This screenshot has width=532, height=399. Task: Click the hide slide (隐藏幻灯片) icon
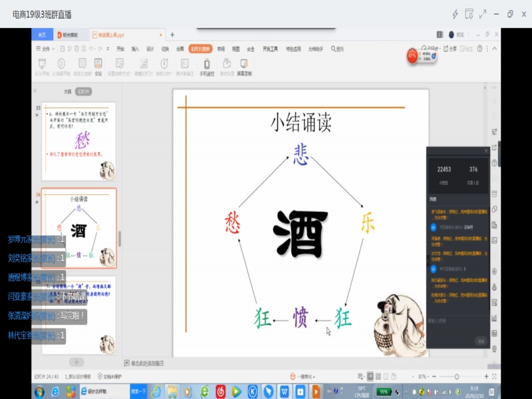(144, 67)
